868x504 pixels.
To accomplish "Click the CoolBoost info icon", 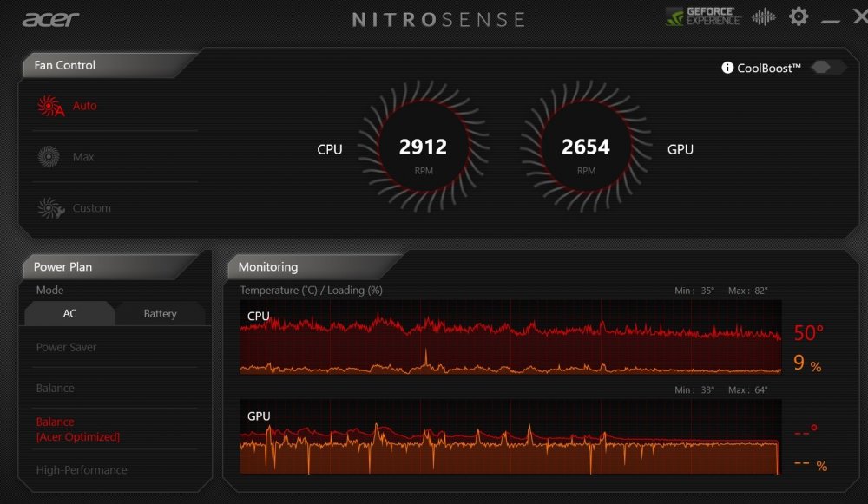I will pyautogui.click(x=727, y=68).
